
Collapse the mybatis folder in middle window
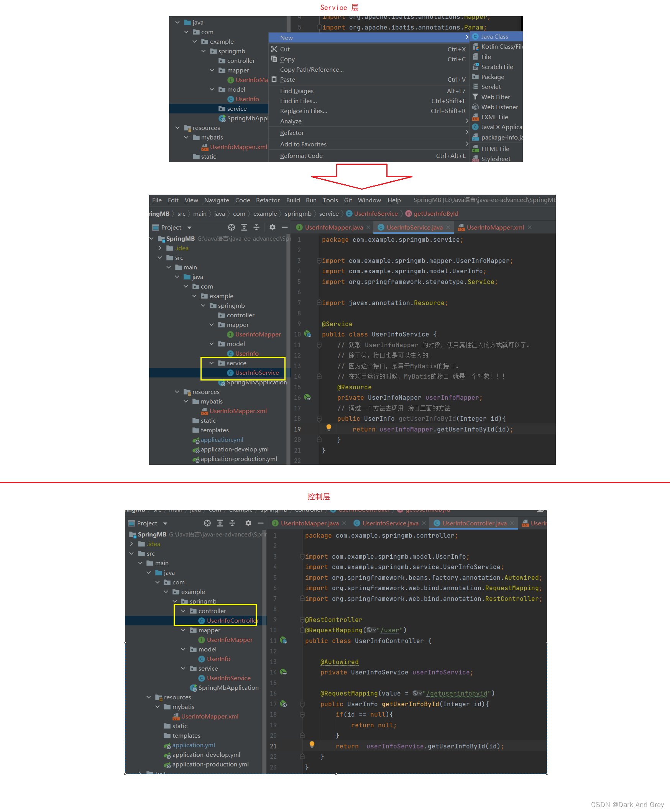coord(186,402)
